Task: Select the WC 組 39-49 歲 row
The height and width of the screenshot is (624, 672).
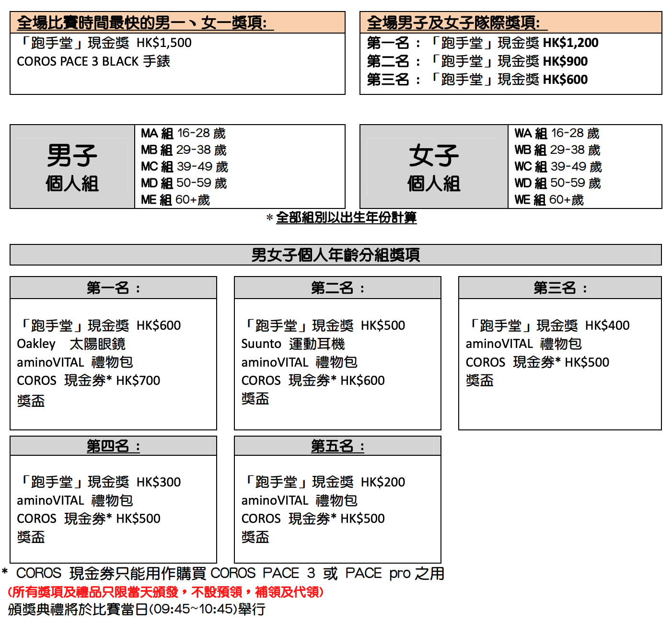Action: (x=558, y=167)
